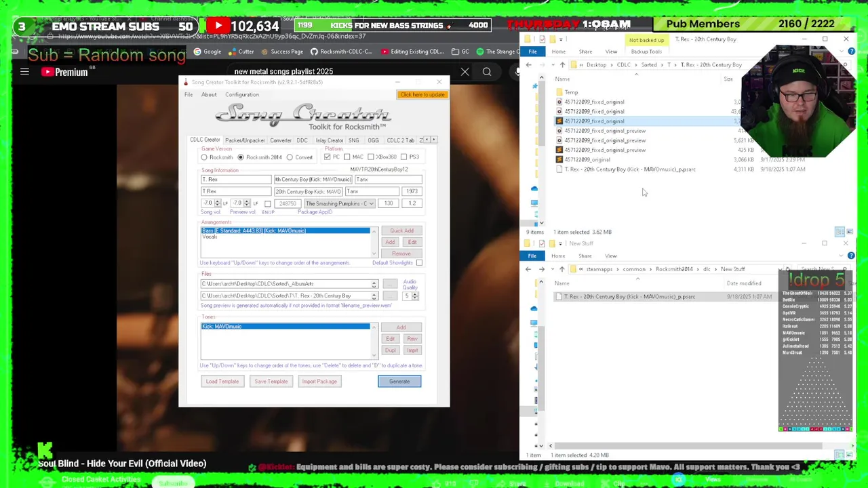868x488 pixels.
Task: Click Quick access star icon in top Explorer
Action: click(535, 86)
